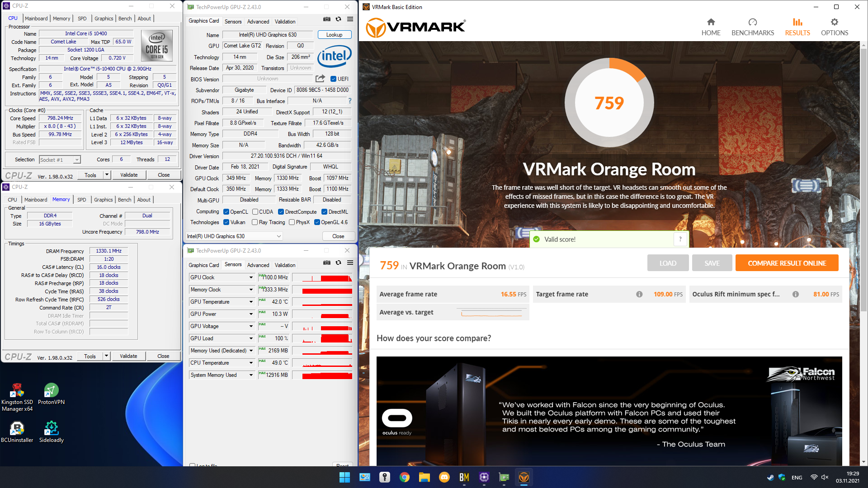Image resolution: width=868 pixels, height=488 pixels.
Task: Open ProtonVPN desktop shortcut
Action: (x=51, y=394)
